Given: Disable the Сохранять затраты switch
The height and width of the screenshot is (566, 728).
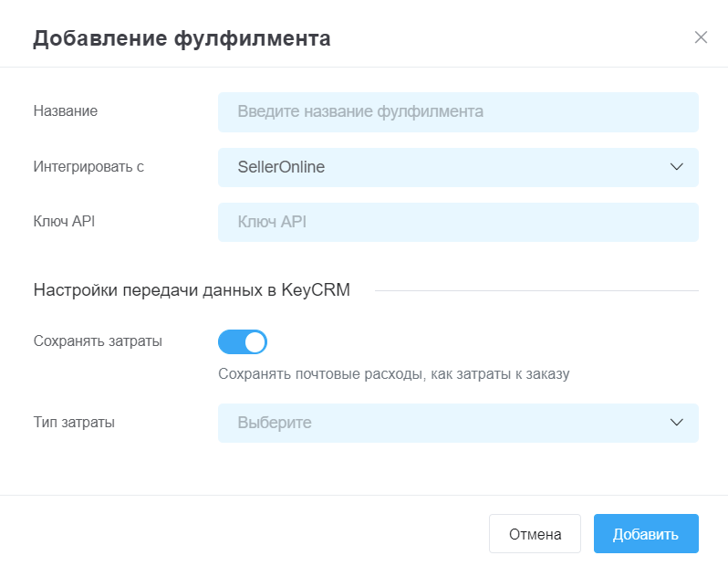Looking at the screenshot, I should point(243,342).
